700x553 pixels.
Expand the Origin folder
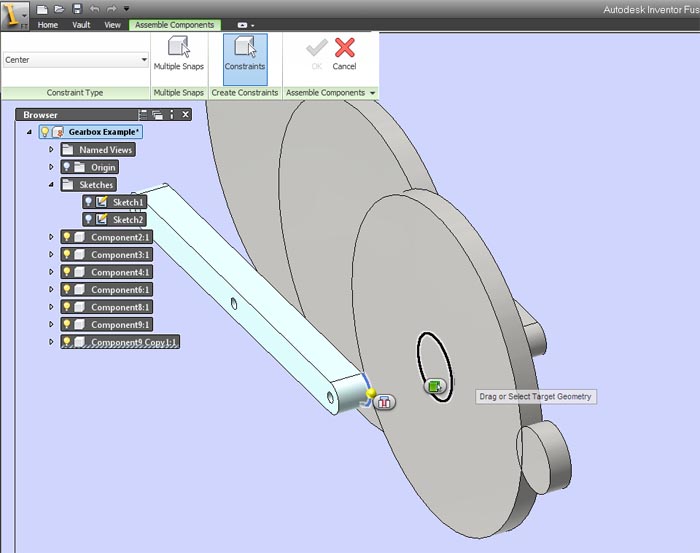pyautogui.click(x=51, y=167)
